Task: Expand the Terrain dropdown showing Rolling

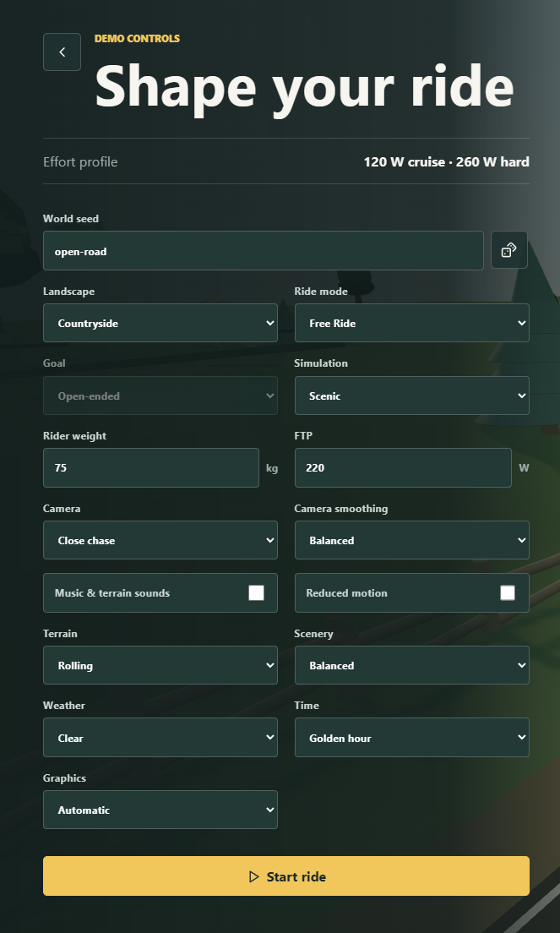Action: (160, 665)
